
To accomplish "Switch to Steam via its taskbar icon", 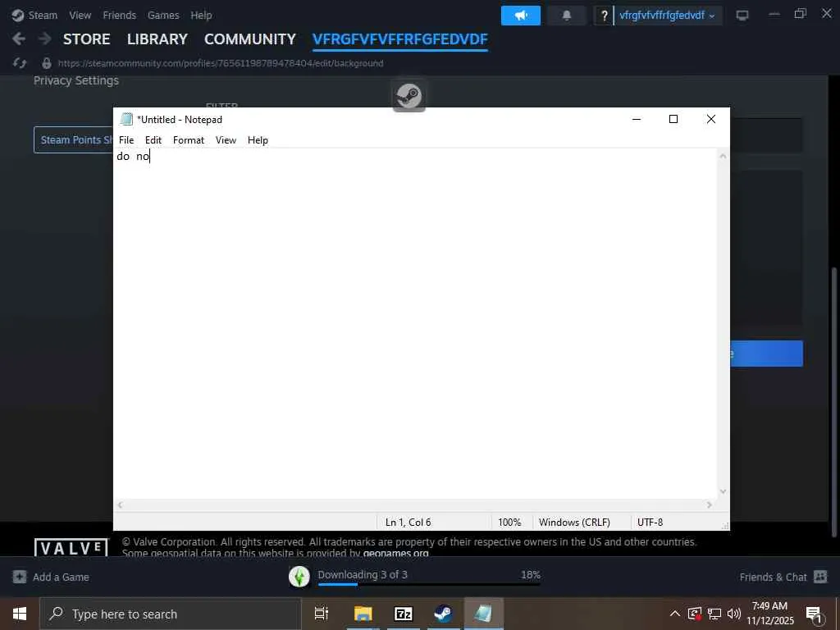I will [x=443, y=614].
